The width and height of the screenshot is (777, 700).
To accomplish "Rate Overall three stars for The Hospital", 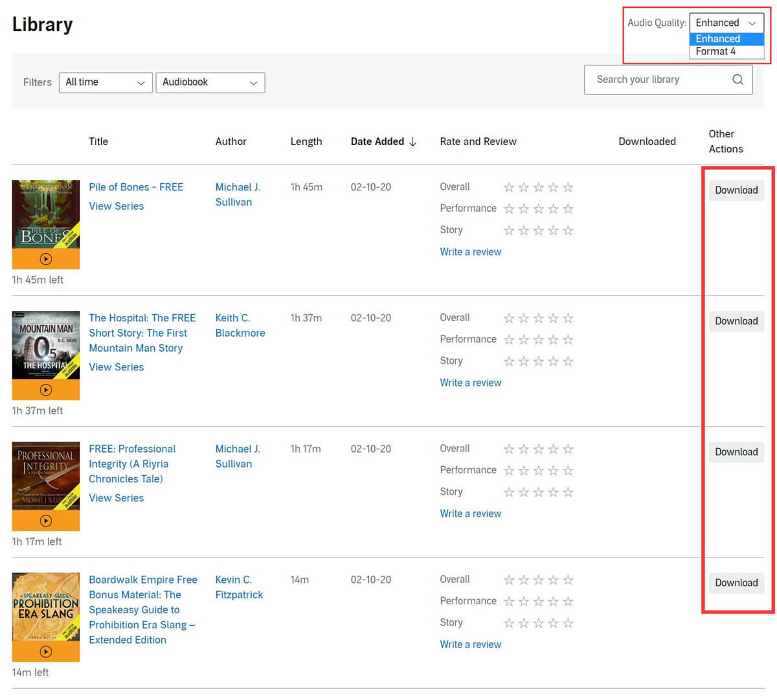I will 539,318.
